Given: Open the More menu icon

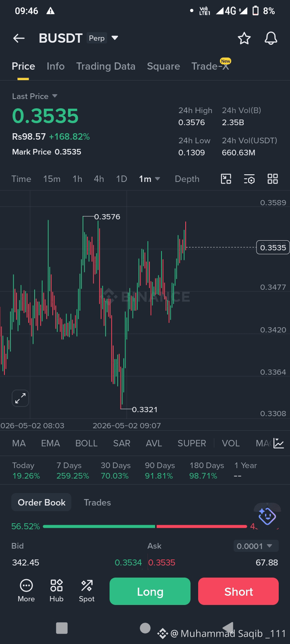Looking at the screenshot, I should point(26,591).
